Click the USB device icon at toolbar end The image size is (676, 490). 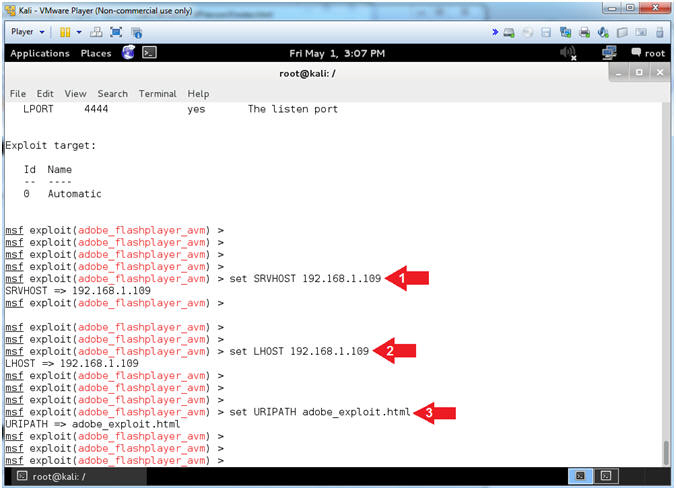coord(659,32)
